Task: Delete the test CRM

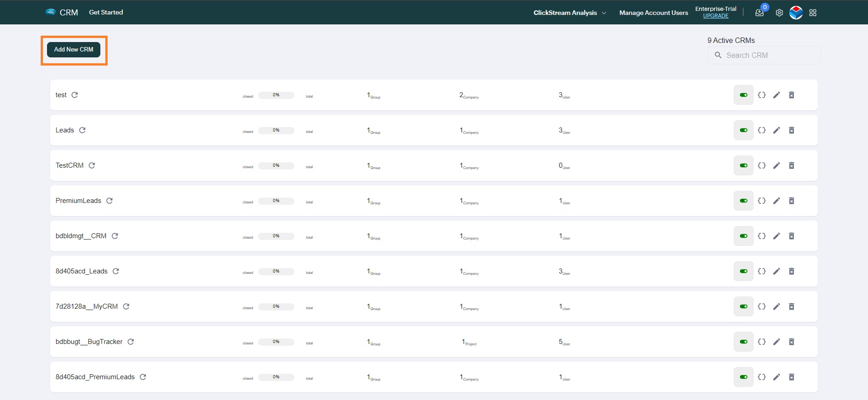Action: tap(792, 95)
